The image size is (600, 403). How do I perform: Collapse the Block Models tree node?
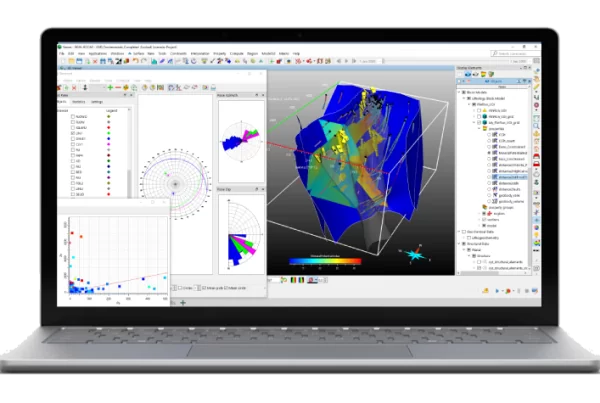coord(459,92)
